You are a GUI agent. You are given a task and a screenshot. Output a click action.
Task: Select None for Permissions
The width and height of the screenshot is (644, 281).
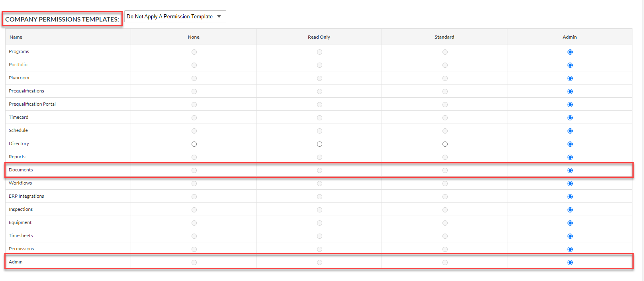click(x=194, y=249)
